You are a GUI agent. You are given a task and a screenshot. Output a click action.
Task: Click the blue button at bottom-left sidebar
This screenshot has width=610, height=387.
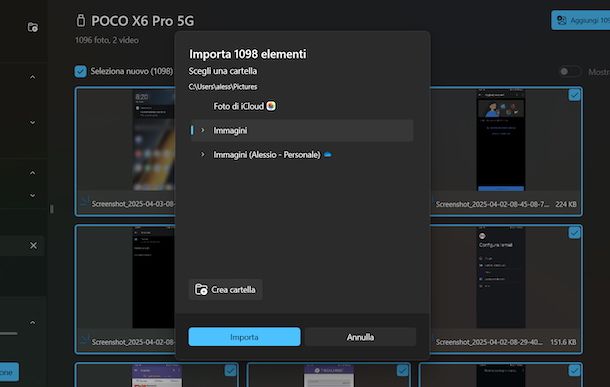[x=9, y=372]
